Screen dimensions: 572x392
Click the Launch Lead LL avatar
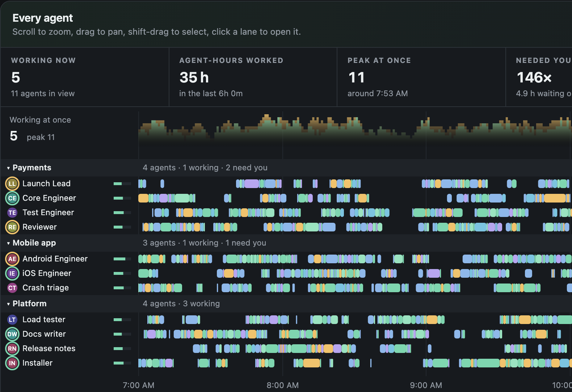click(x=12, y=184)
